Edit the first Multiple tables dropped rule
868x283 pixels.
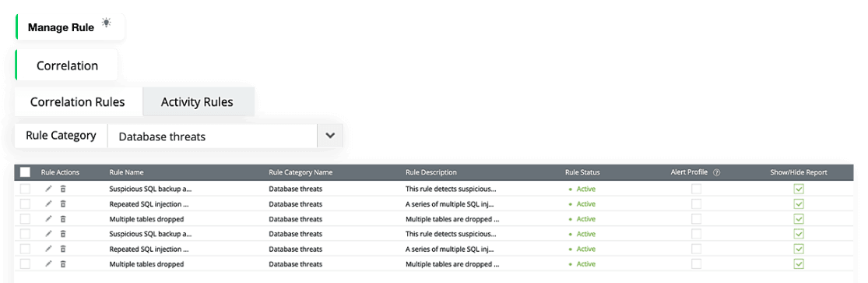[49, 218]
